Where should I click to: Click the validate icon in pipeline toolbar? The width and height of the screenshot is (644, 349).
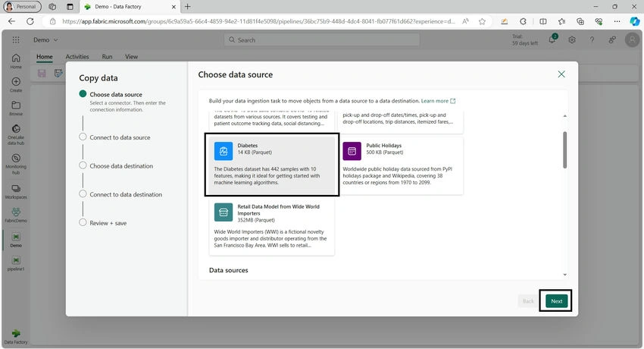pyautogui.click(x=58, y=73)
